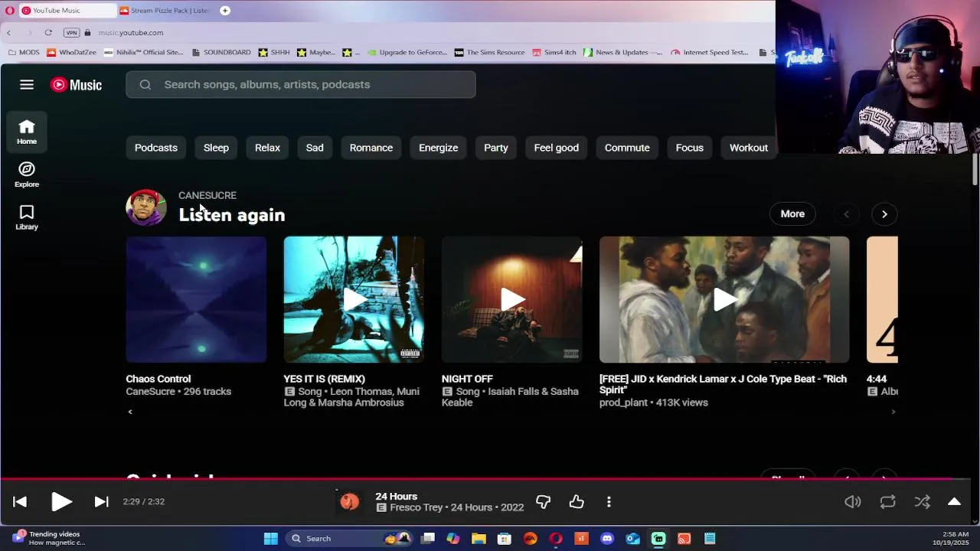Toggle the volume mute icon
This screenshot has height=551, width=980.
(852, 502)
